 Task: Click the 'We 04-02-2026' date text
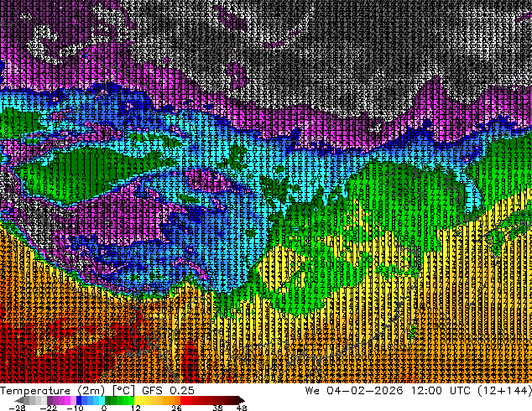354,391
